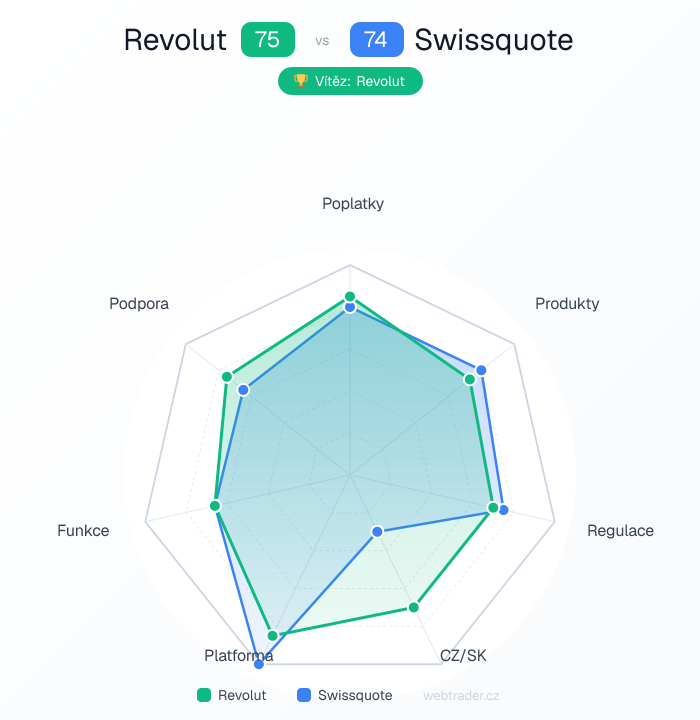Select the Funkce axis label
This screenshot has width=700, height=720.
(83, 530)
